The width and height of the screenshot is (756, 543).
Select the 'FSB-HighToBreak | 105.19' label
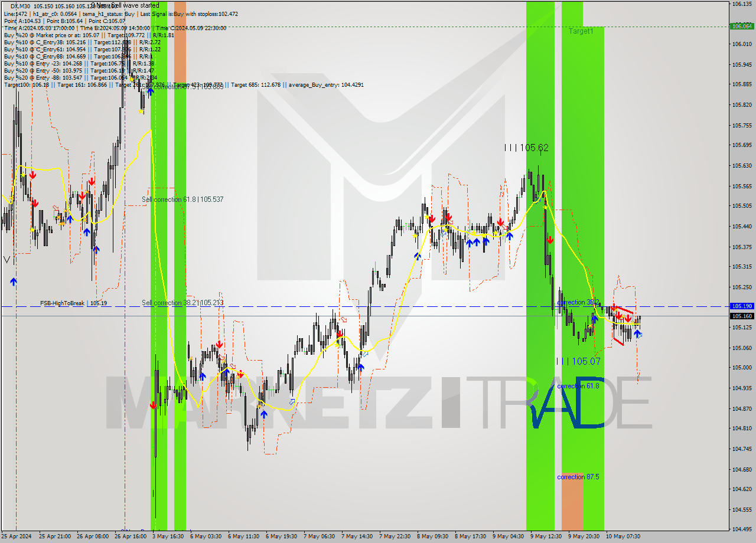coord(73,303)
